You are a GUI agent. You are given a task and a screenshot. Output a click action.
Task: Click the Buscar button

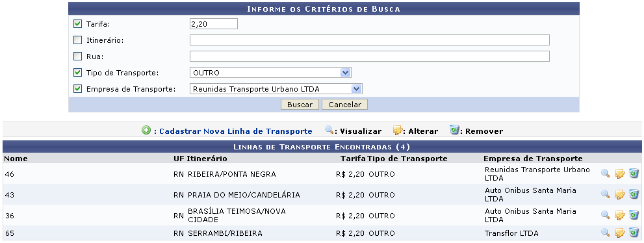pyautogui.click(x=300, y=104)
